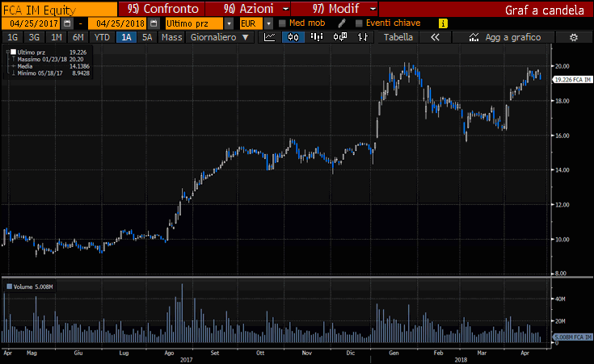Screen dimensions: 594x364
Task: Open chart settings gear icon
Action: pos(574,37)
